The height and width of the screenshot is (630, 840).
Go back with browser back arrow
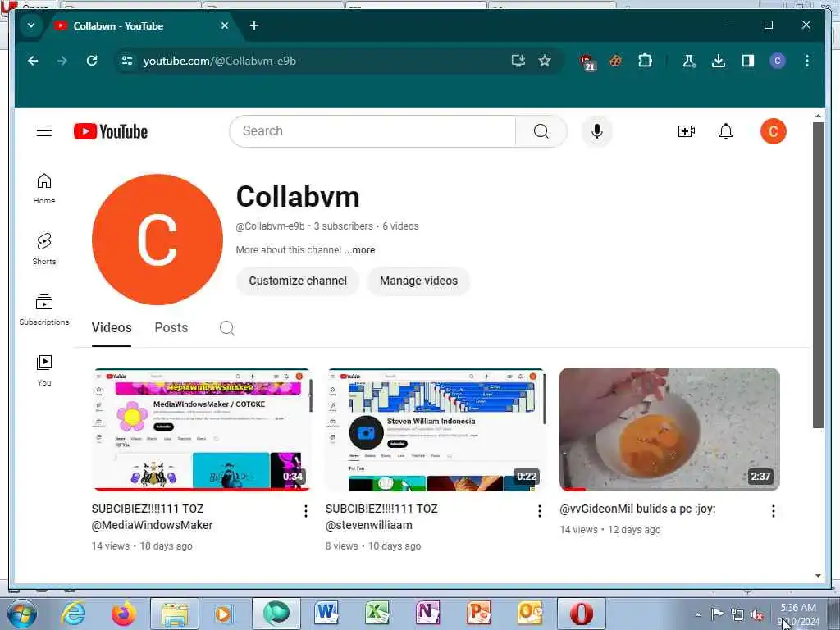tap(33, 61)
